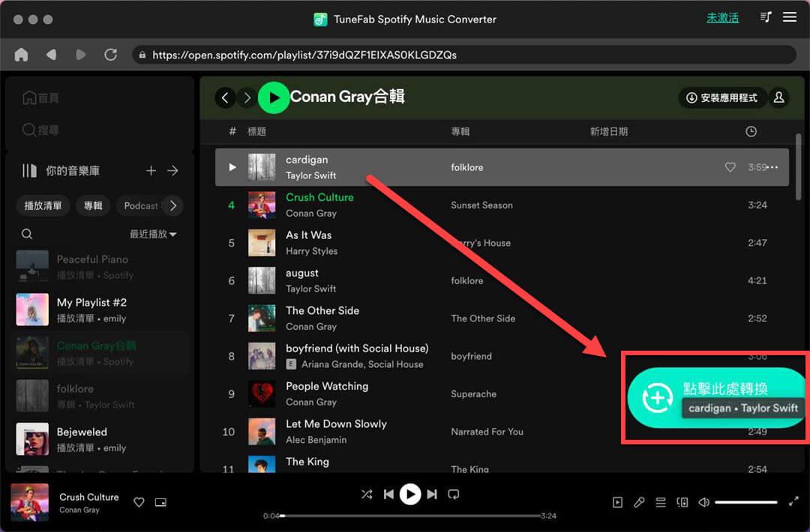Mute audio with the speaker icon

703,502
